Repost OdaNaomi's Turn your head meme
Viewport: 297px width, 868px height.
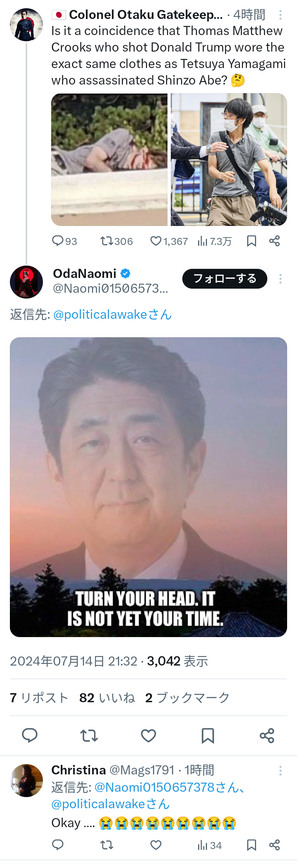(89, 735)
